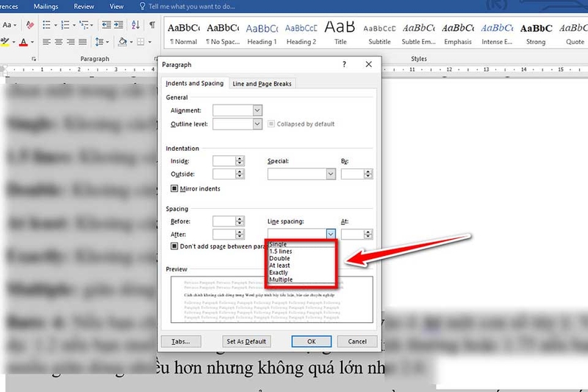Apply the Heading 2 style
Image resolution: width=588 pixels, height=392 pixels.
click(x=301, y=34)
